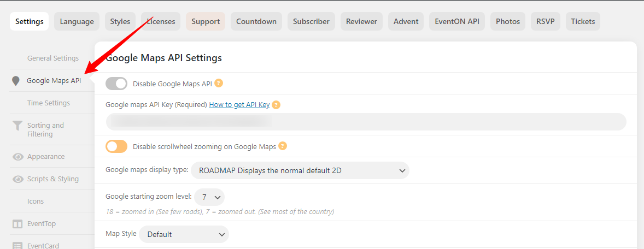The image size is (644, 249).
Task: Click the layout icon beside EventTop
Action: [17, 224]
